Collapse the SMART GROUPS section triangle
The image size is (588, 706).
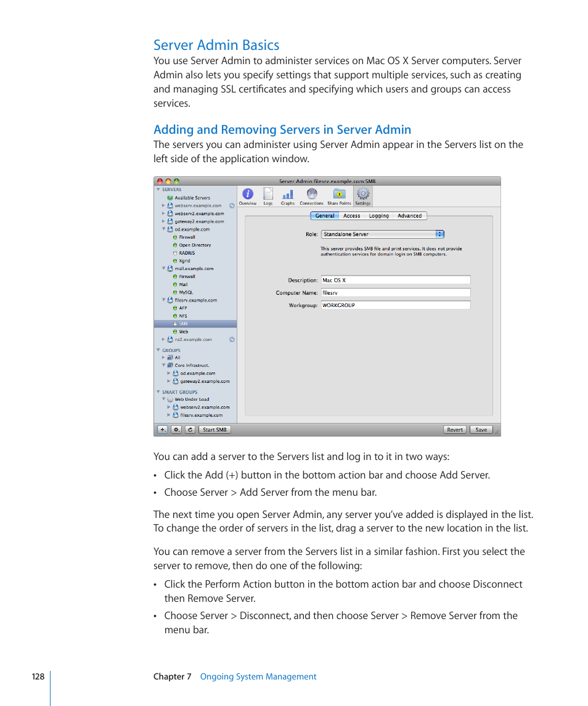click(x=158, y=392)
